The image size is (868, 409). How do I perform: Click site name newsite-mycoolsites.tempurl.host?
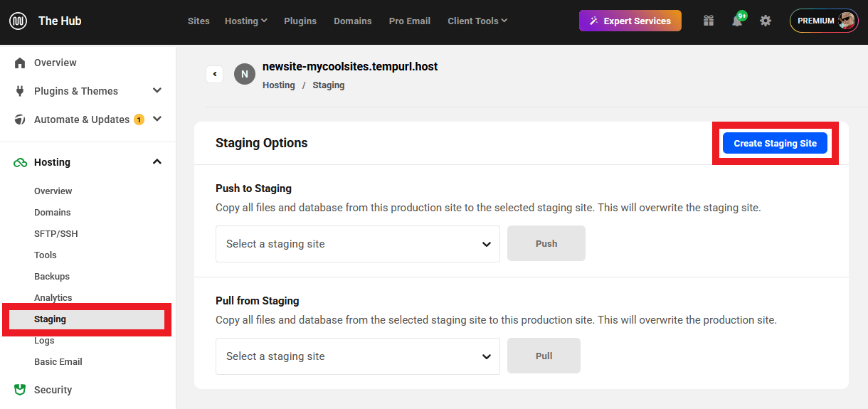350,66
